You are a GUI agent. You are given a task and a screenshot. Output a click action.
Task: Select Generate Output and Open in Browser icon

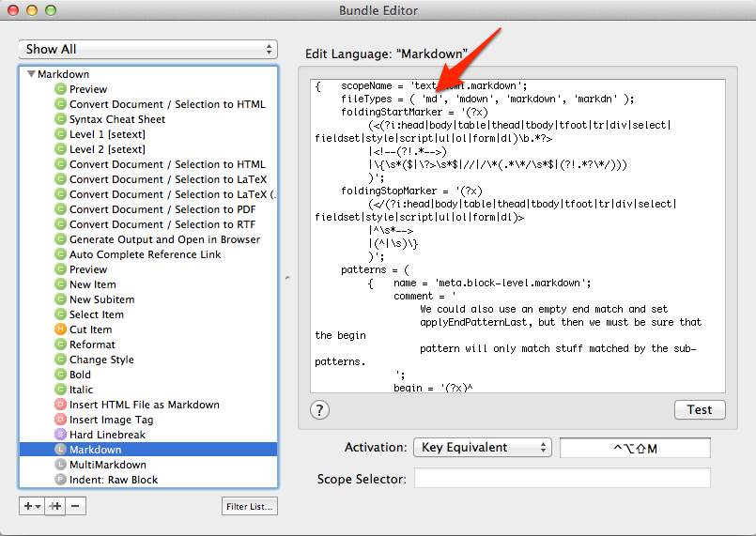tap(60, 238)
